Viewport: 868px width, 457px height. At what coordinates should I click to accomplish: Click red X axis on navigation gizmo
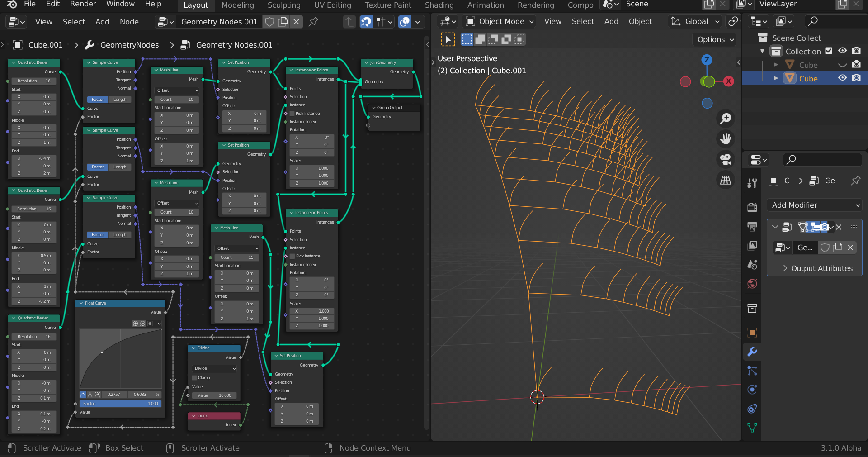[x=728, y=81]
